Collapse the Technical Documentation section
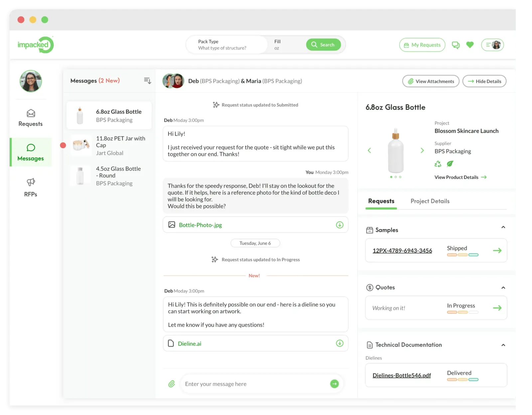Viewport: 532px width, 415px height. [503, 345]
